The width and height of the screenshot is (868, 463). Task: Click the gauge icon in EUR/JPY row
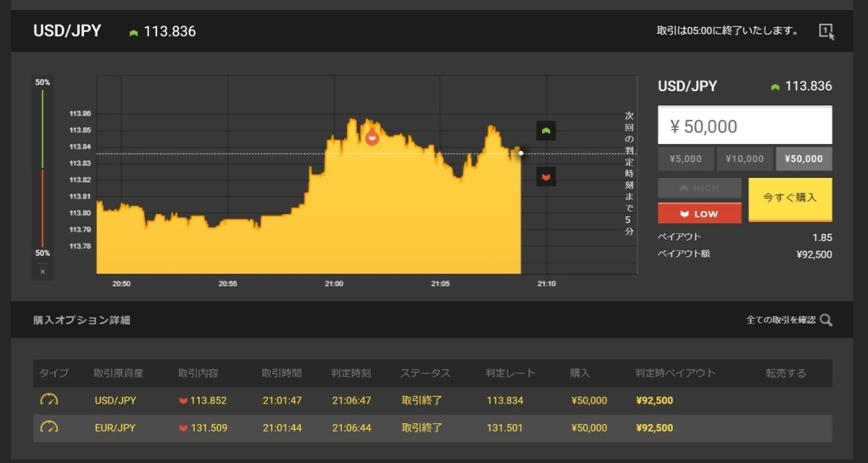tap(49, 427)
